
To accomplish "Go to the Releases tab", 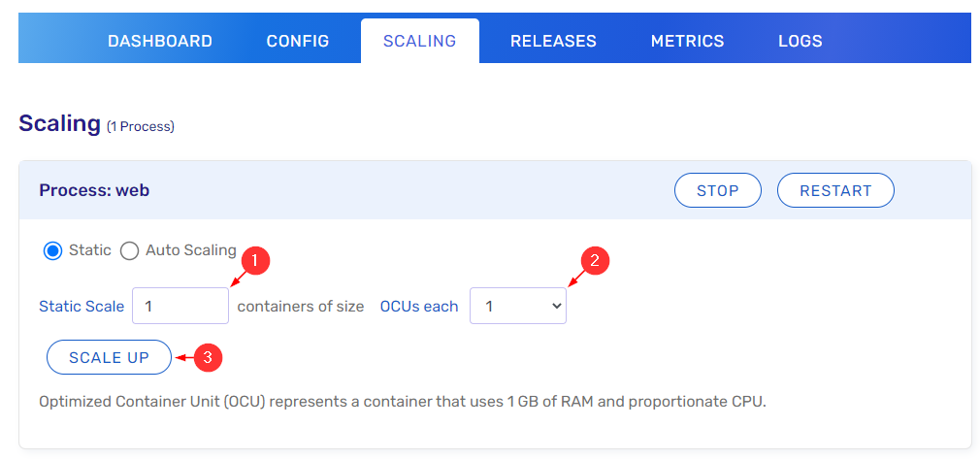I will (553, 41).
